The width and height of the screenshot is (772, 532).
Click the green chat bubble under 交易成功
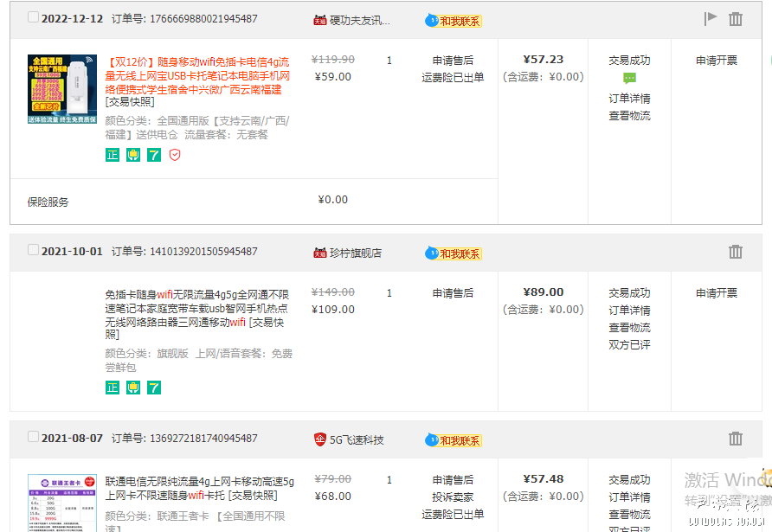click(x=629, y=79)
